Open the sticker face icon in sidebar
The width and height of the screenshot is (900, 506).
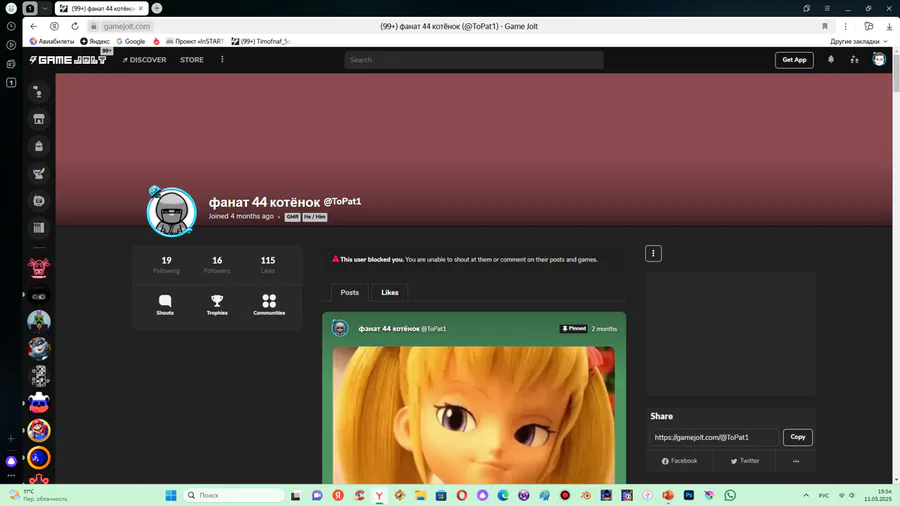[38, 201]
